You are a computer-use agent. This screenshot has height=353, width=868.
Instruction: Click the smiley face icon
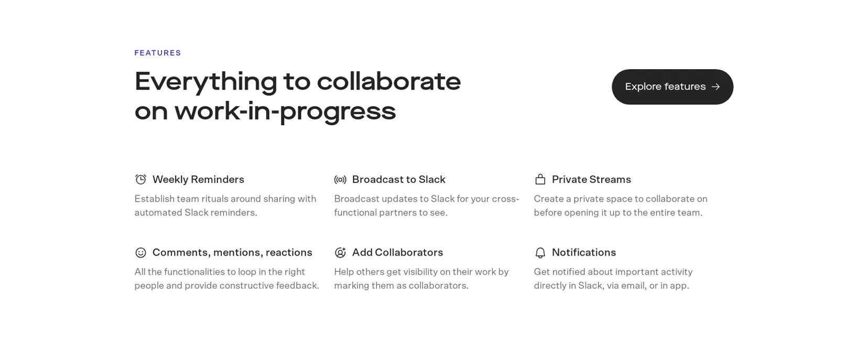(140, 252)
